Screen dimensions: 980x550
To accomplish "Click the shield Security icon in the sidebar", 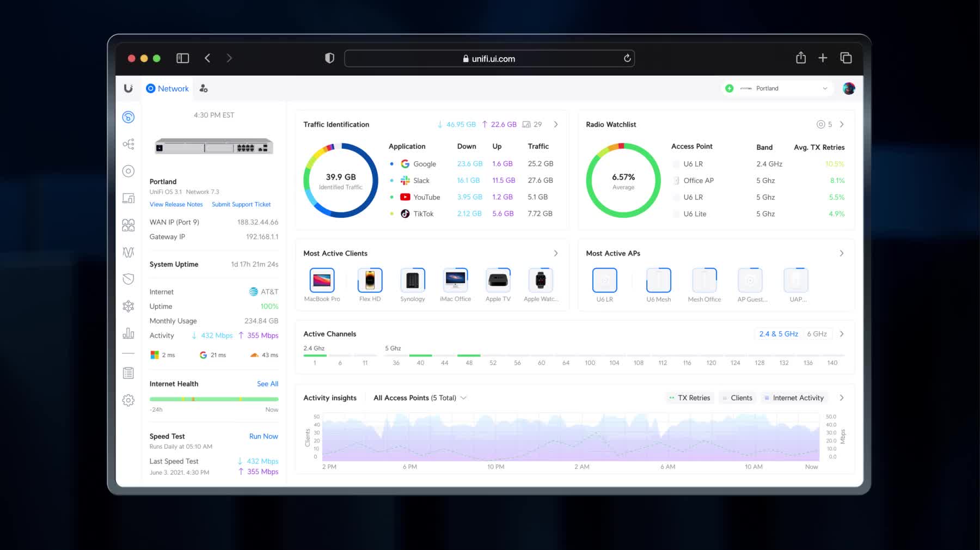I will (x=128, y=279).
